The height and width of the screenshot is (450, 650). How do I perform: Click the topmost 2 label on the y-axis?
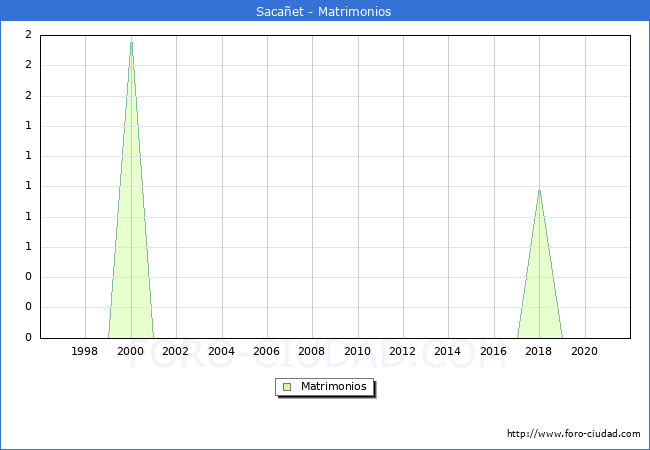pos(28,35)
